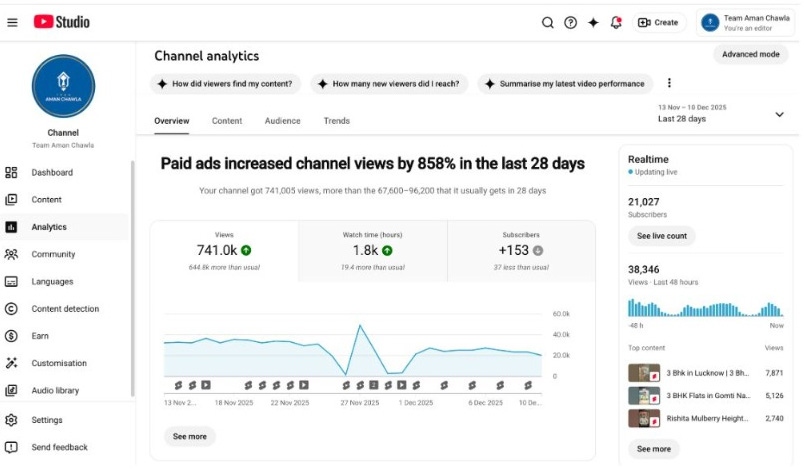Select the Watch time (hours) metric card
The height and width of the screenshot is (472, 804).
pyautogui.click(x=372, y=251)
